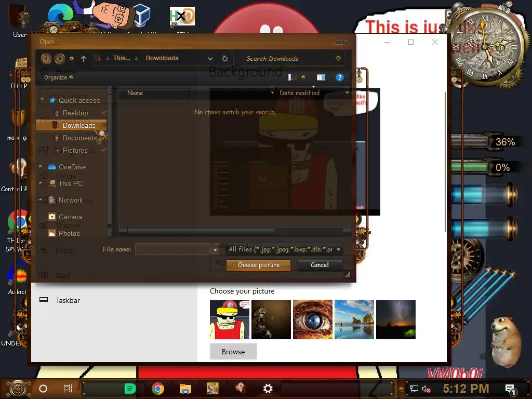Image resolution: width=532 pixels, height=399 pixels.
Task: Open the File name history dropdown
Action: (x=215, y=250)
